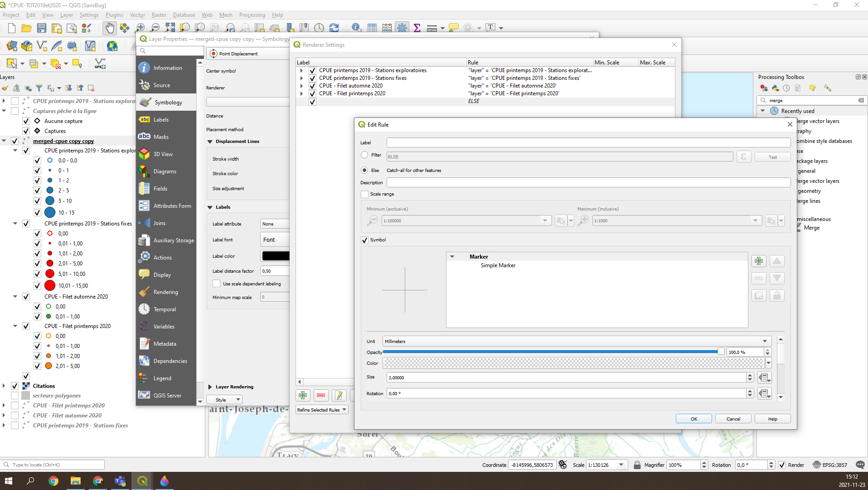Click data-defined override button for Rotation
The height and width of the screenshot is (490, 868).
click(x=765, y=393)
